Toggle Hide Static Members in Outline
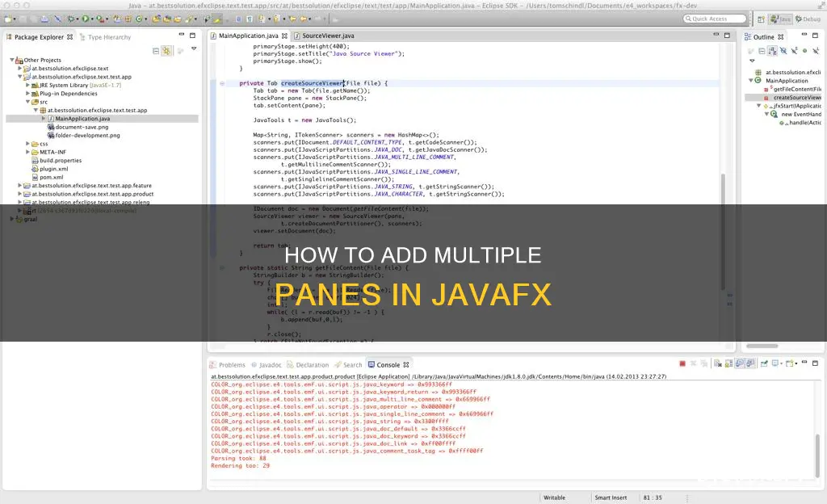Screen dimensions: 827x504 point(795,51)
